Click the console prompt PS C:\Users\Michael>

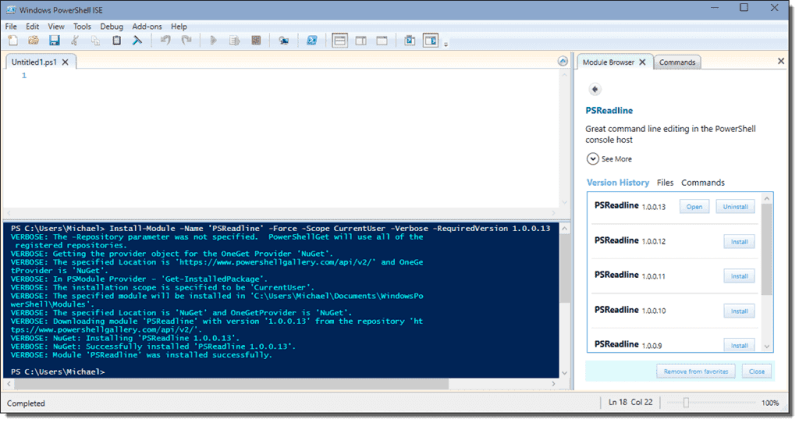pos(58,372)
